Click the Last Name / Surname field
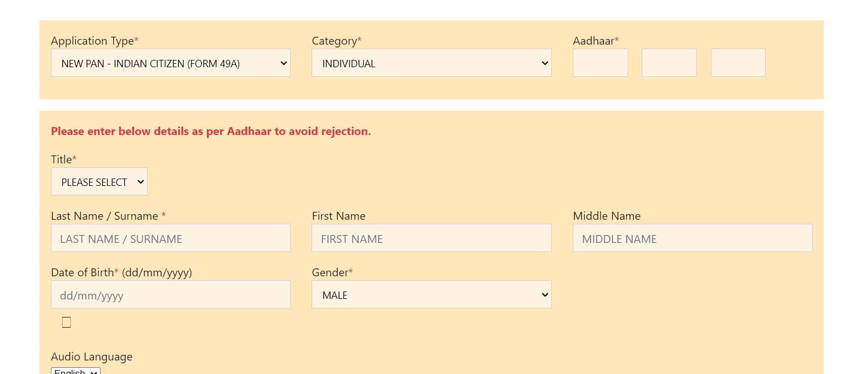The width and height of the screenshot is (868, 374). coord(170,238)
